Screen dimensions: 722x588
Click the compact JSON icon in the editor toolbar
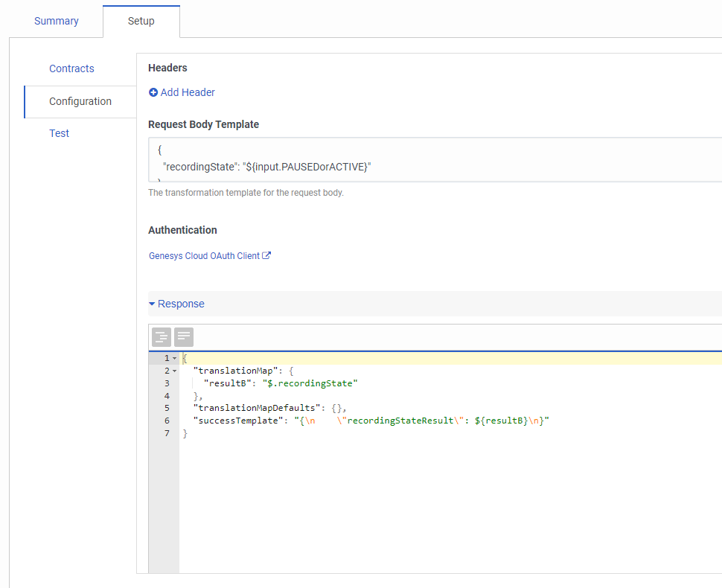tap(184, 337)
